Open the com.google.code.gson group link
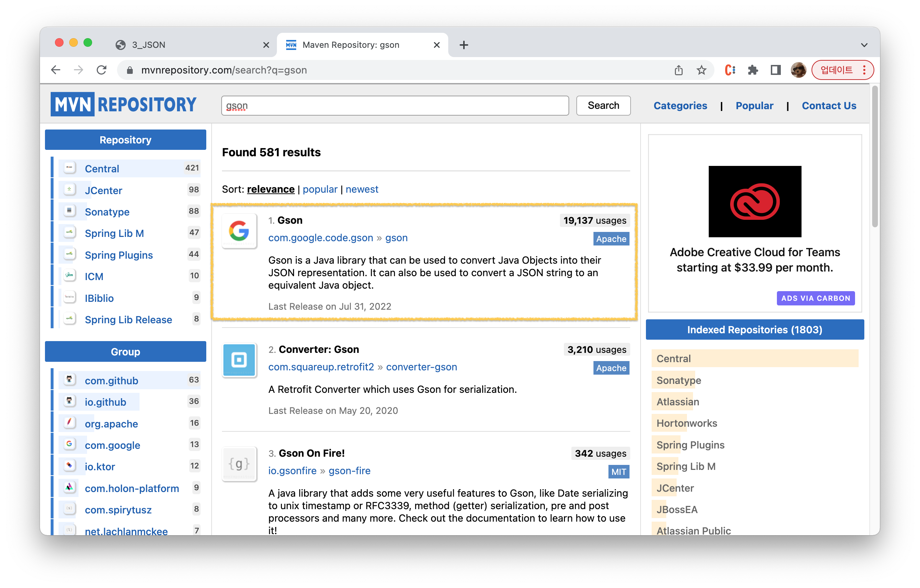Viewport: 920px width, 588px height. pos(320,238)
